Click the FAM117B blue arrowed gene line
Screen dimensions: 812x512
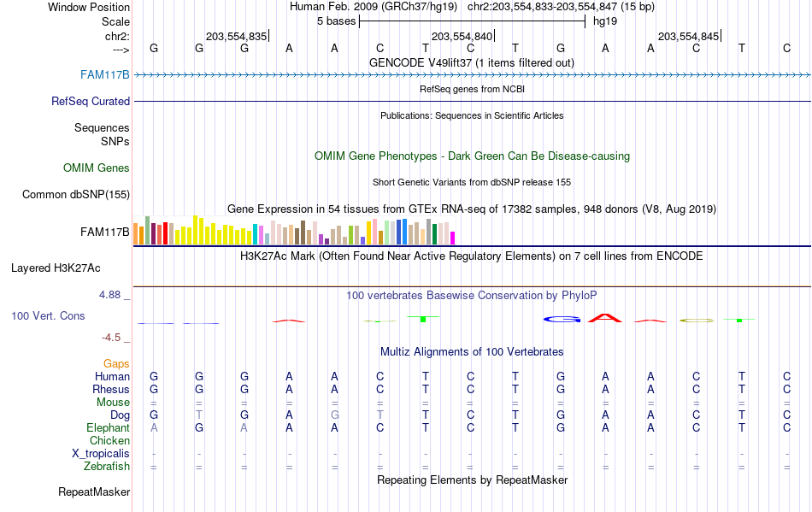coord(473,75)
